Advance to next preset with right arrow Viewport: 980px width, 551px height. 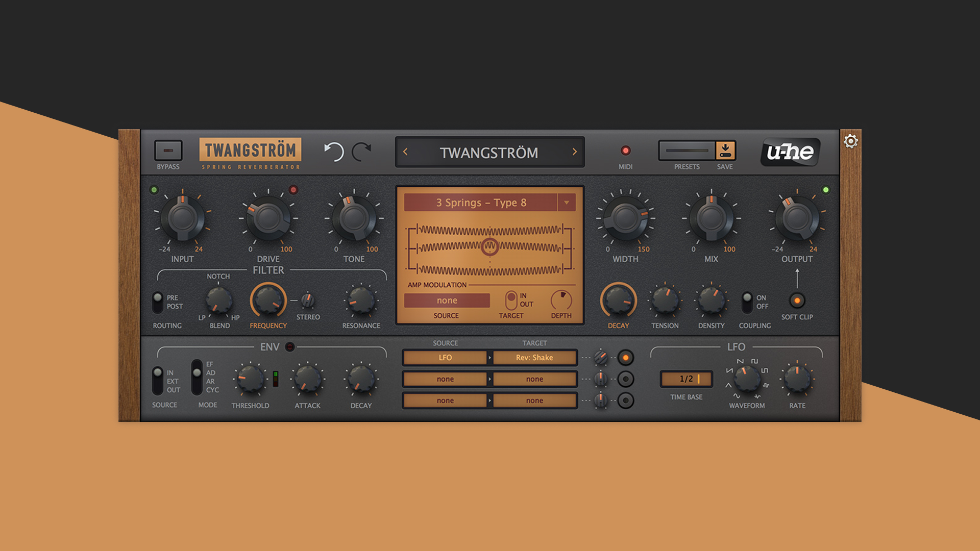pos(575,152)
